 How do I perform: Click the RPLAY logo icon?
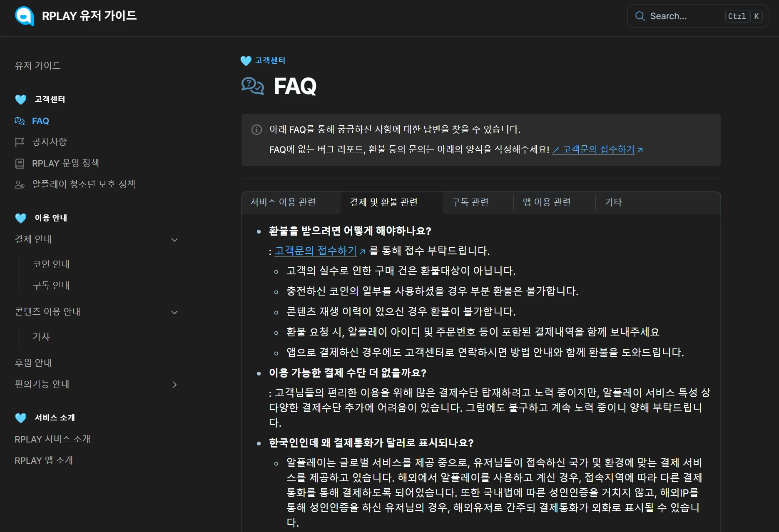[x=24, y=16]
